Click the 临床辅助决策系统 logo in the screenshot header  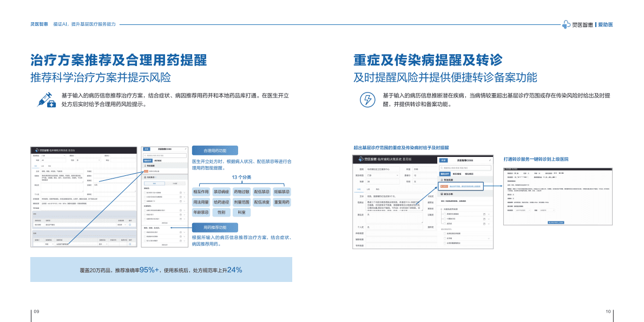(x=362, y=158)
